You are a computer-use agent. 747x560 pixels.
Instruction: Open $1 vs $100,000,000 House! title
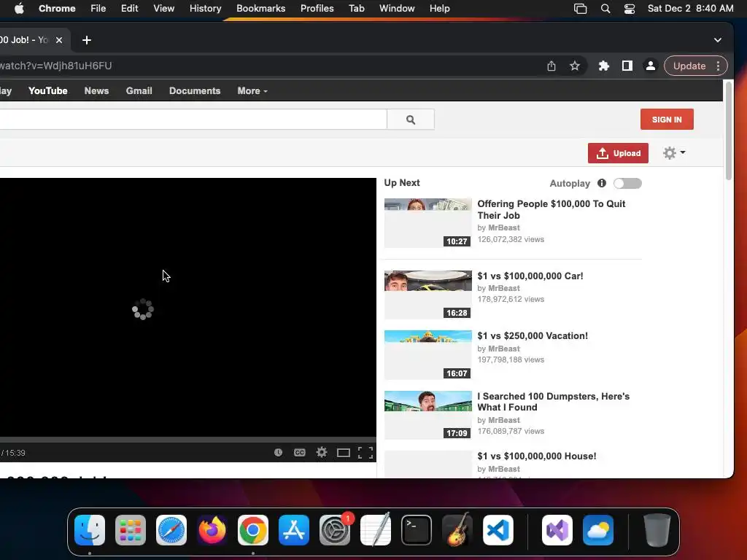(x=537, y=456)
